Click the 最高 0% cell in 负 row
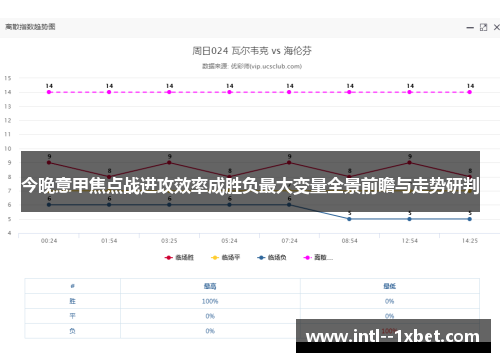500x362 pixels. point(210,331)
